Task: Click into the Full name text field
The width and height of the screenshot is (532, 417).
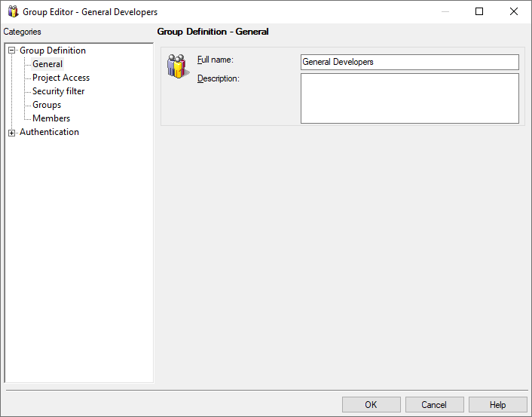Action: [x=409, y=62]
